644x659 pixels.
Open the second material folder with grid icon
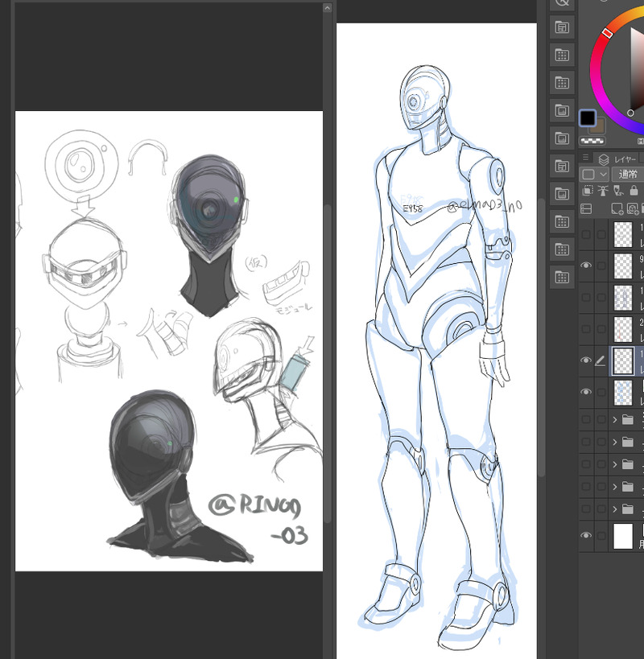coord(562,56)
